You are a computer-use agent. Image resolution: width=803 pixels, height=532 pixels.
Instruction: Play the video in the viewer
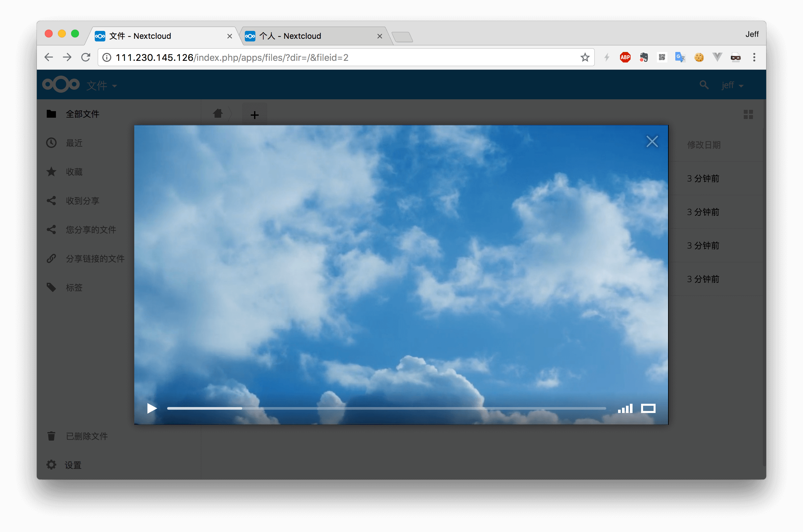(152, 408)
